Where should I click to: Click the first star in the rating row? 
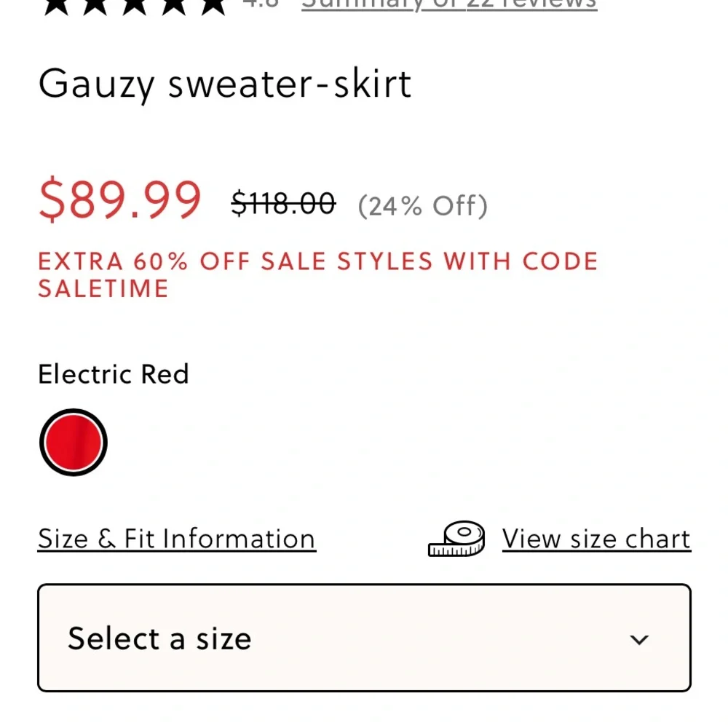click(57, 6)
